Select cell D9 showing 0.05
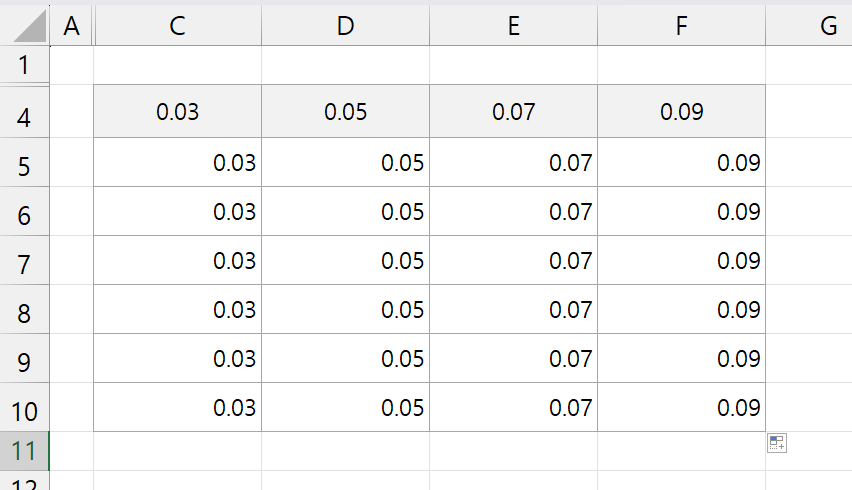Image resolution: width=852 pixels, height=490 pixels. click(346, 358)
